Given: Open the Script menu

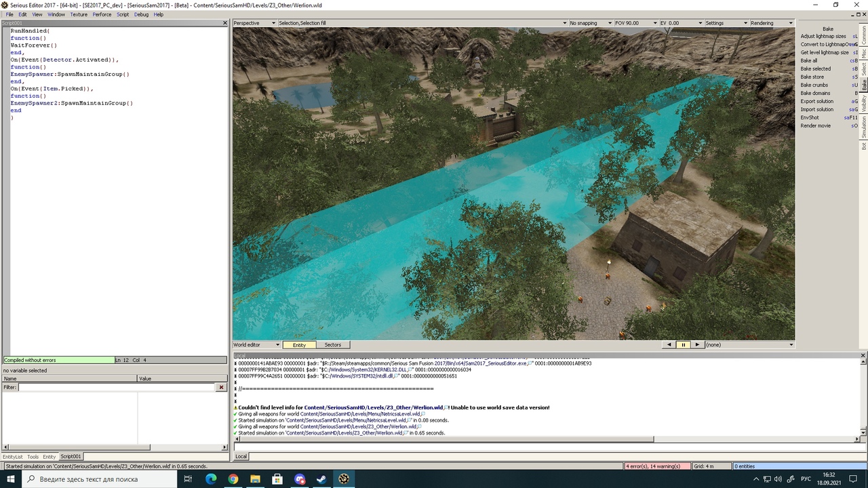Looking at the screenshot, I should point(123,14).
